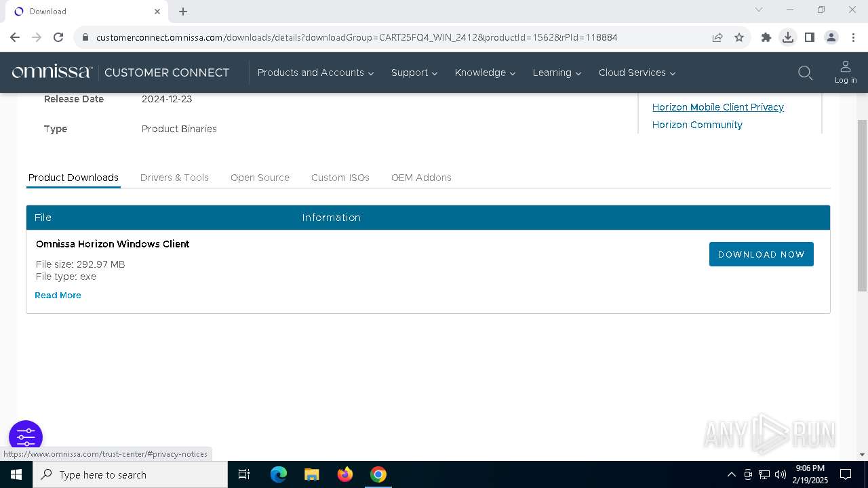The height and width of the screenshot is (488, 868).
Task: Expand the Learning menu
Action: click(x=557, y=73)
